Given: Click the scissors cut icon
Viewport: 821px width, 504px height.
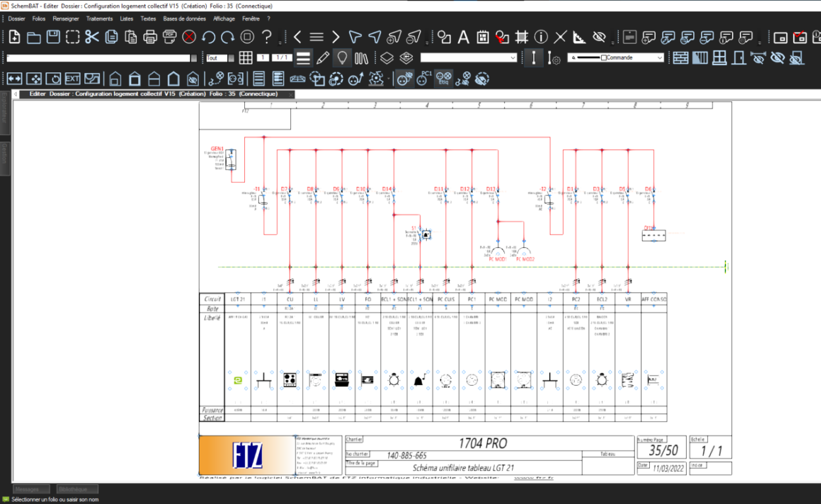Looking at the screenshot, I should click(x=92, y=37).
